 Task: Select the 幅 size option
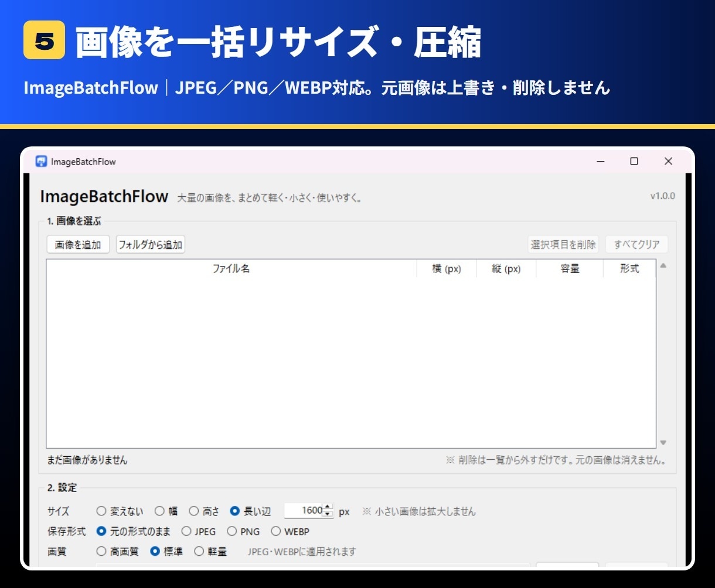[x=166, y=511]
